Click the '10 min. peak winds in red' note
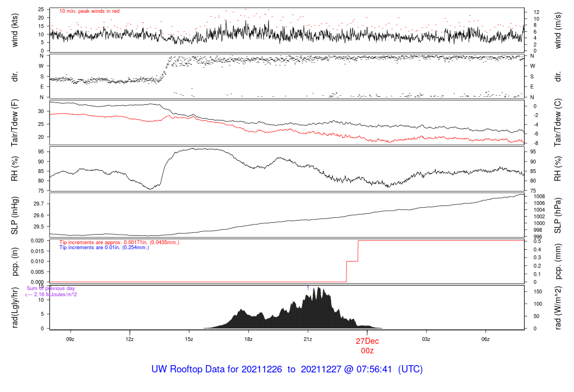The height and width of the screenshot is (392, 574). tap(89, 11)
